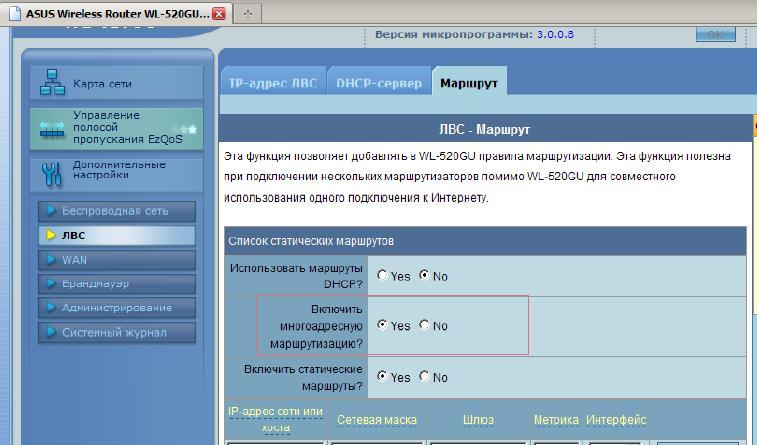Viewport: 757px width, 445px height.
Task: Open a new browser tab
Action: pyautogui.click(x=248, y=14)
